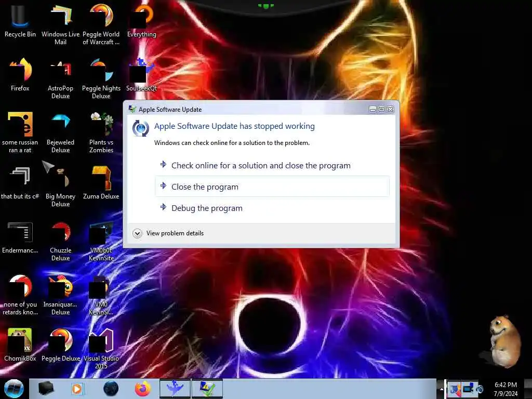Image resolution: width=532 pixels, height=399 pixels.
Task: Expand View problem details
Action: click(x=168, y=233)
